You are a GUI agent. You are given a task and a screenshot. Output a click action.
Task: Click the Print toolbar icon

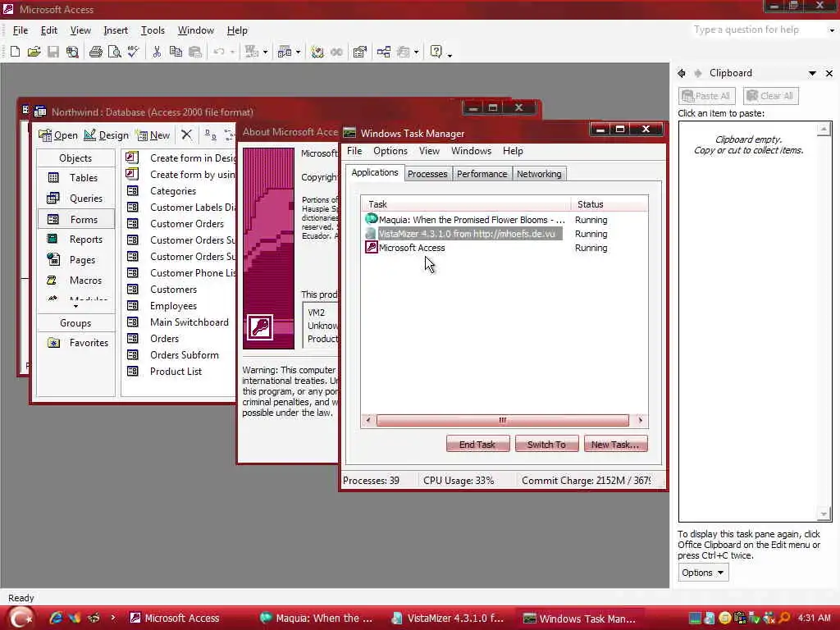[96, 52]
